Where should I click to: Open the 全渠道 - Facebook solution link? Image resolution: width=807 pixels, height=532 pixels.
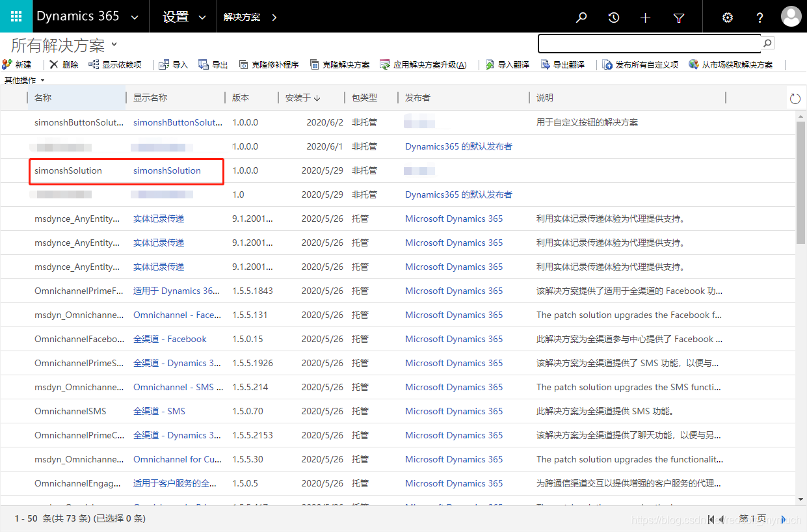170,339
